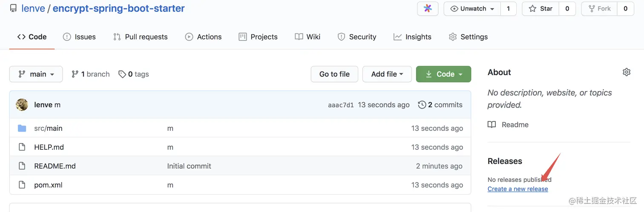Star this repository
The width and height of the screenshot is (644, 212).
click(x=540, y=9)
